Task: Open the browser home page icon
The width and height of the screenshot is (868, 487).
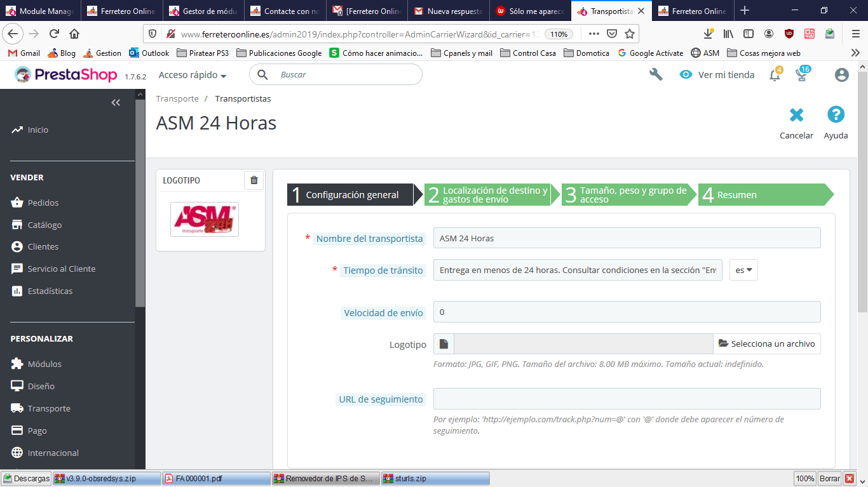Action: 74,34
